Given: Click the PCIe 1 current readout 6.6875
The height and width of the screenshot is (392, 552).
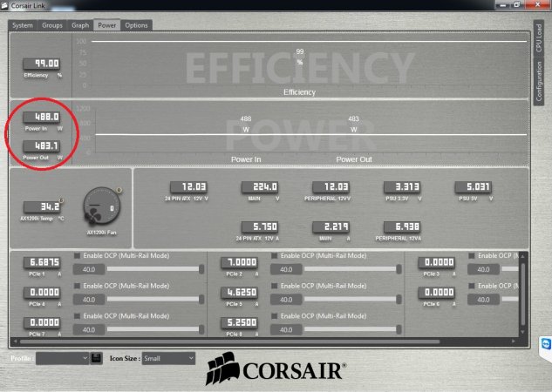Looking at the screenshot, I should (x=42, y=262).
